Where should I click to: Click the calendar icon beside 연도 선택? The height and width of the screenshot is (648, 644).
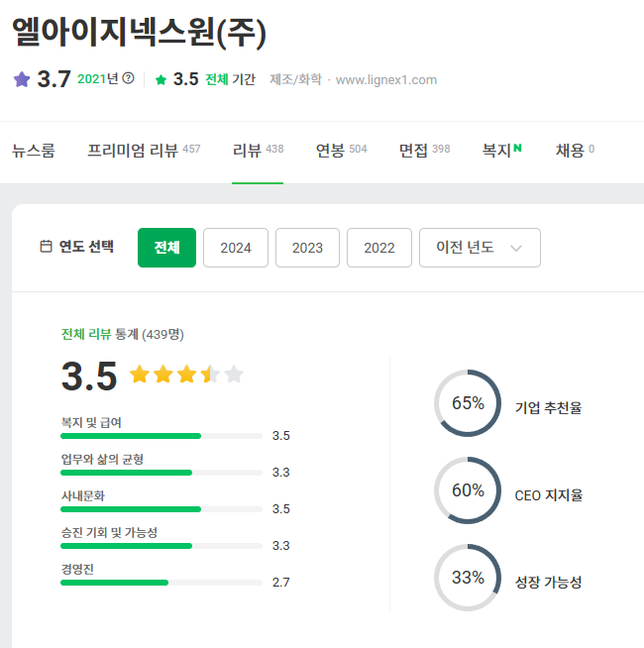46,247
